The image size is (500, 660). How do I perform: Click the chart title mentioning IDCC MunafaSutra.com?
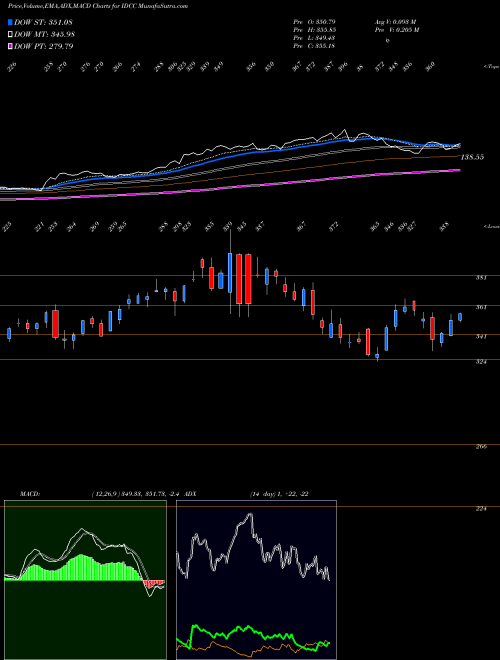click(98, 6)
